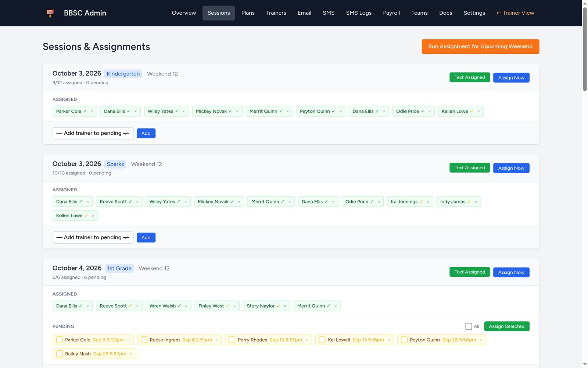The width and height of the screenshot is (588, 368).
Task: Remove Finley West from 1st Grade assigned
Action: tap(234, 306)
